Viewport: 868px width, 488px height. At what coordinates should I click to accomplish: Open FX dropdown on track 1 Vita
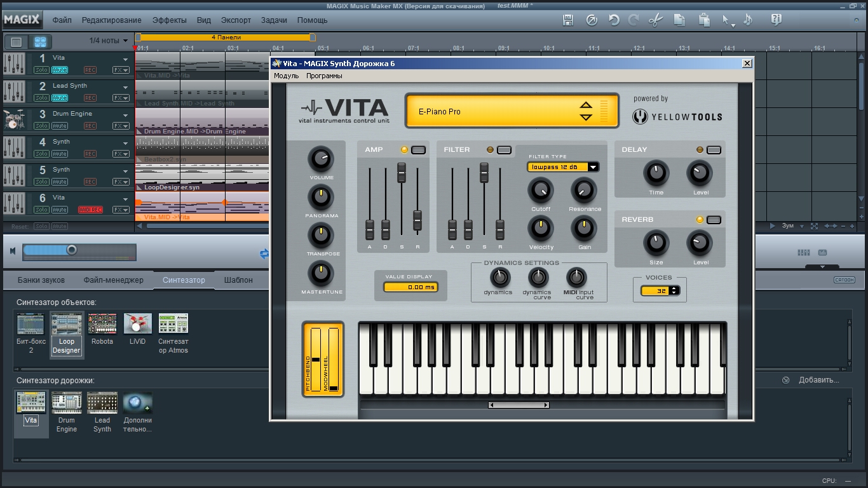tap(121, 70)
